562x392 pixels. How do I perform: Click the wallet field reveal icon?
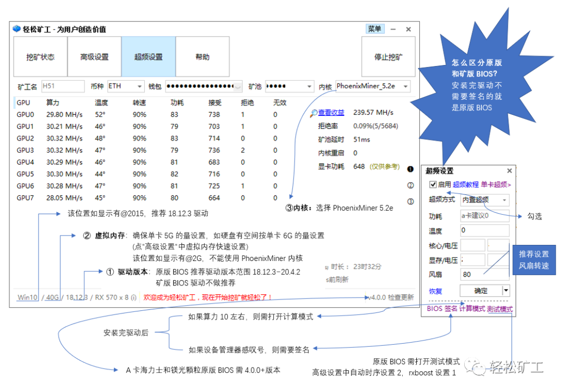(x=238, y=86)
